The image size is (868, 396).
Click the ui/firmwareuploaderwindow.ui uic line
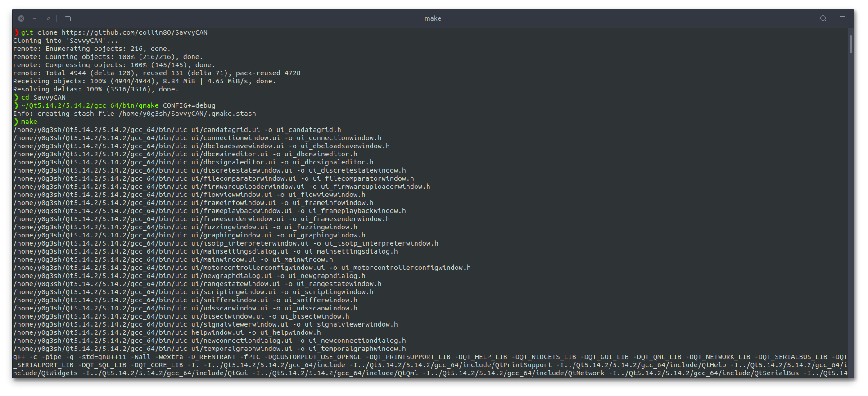point(222,187)
